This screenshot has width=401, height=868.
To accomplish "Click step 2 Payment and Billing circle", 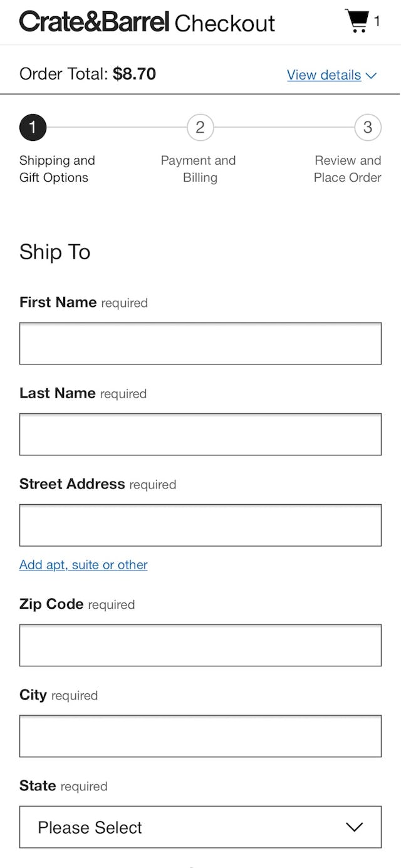I will tap(199, 127).
